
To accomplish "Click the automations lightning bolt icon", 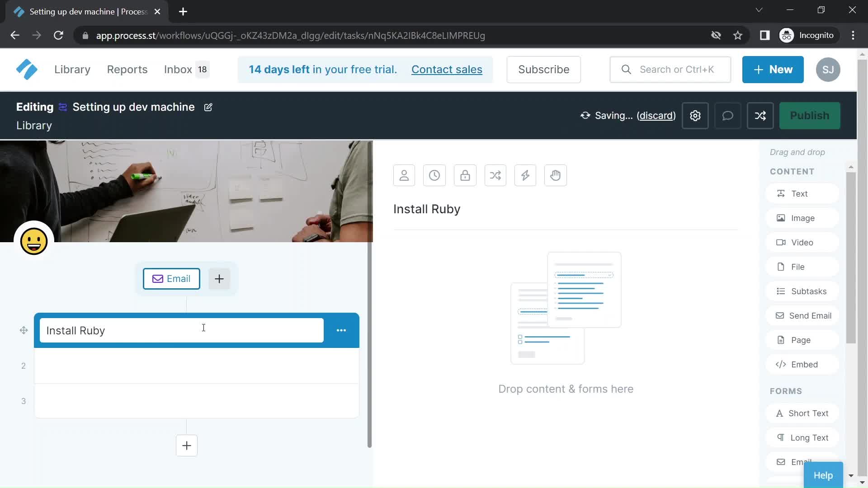I will coord(524,174).
